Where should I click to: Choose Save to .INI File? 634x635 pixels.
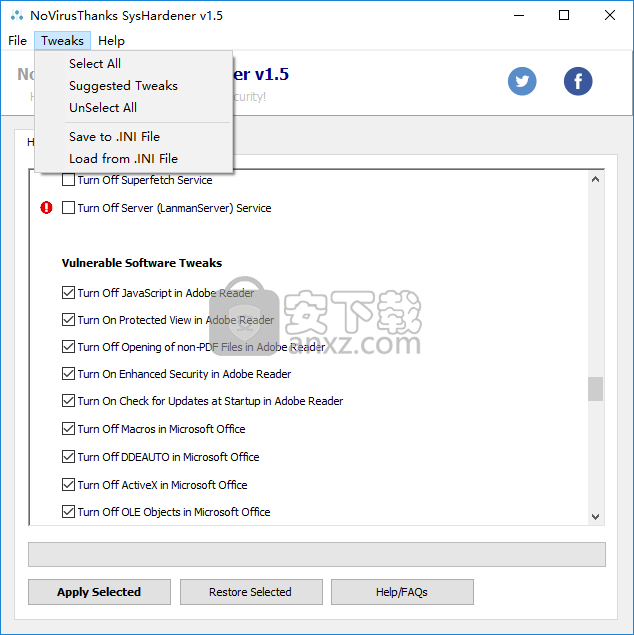[x=114, y=136]
